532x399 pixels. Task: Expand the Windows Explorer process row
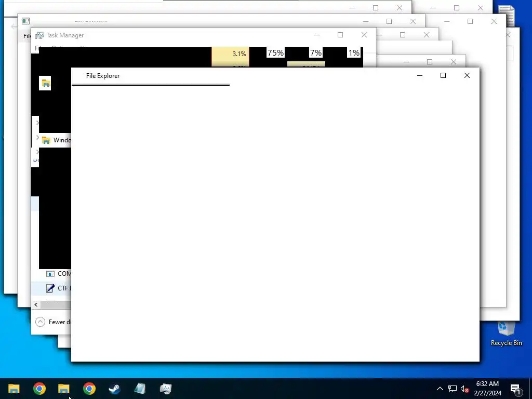point(37,137)
